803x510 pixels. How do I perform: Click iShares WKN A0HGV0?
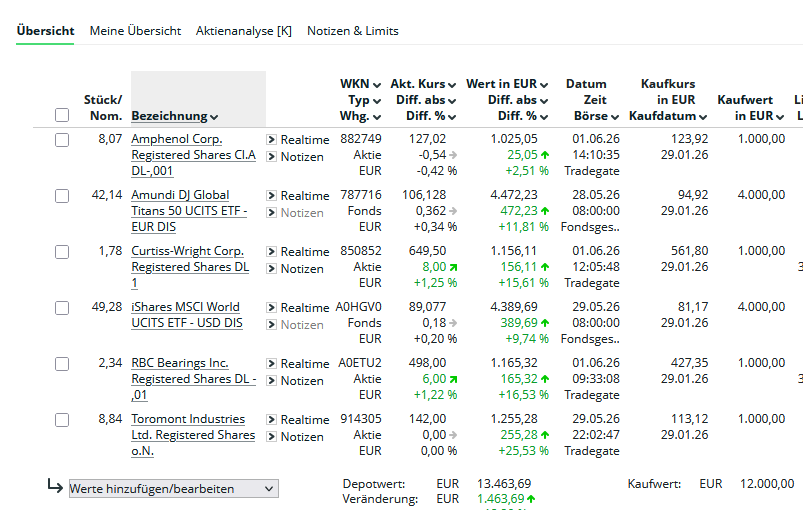click(x=358, y=307)
